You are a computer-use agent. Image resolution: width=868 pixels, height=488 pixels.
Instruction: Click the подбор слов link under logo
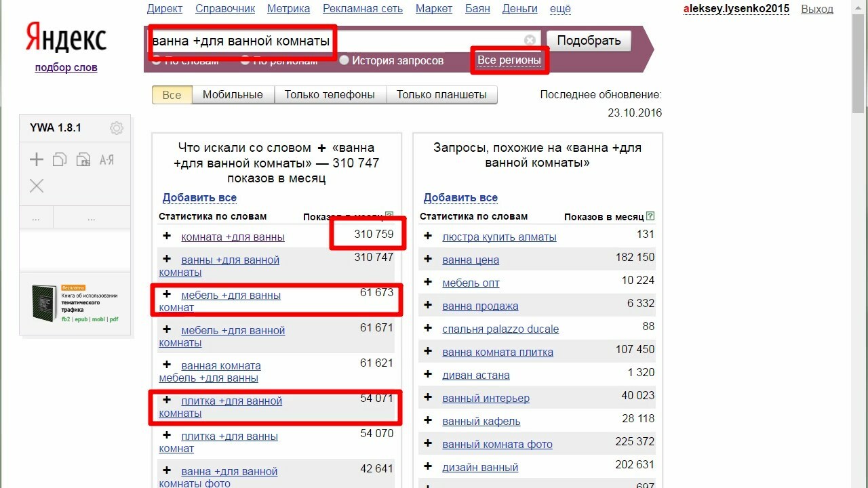coord(66,67)
